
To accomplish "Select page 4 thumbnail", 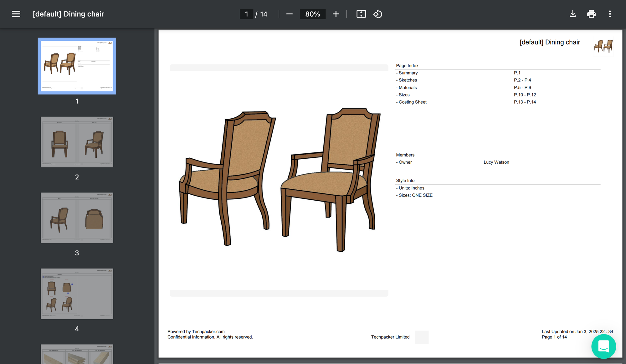I will click(x=77, y=294).
